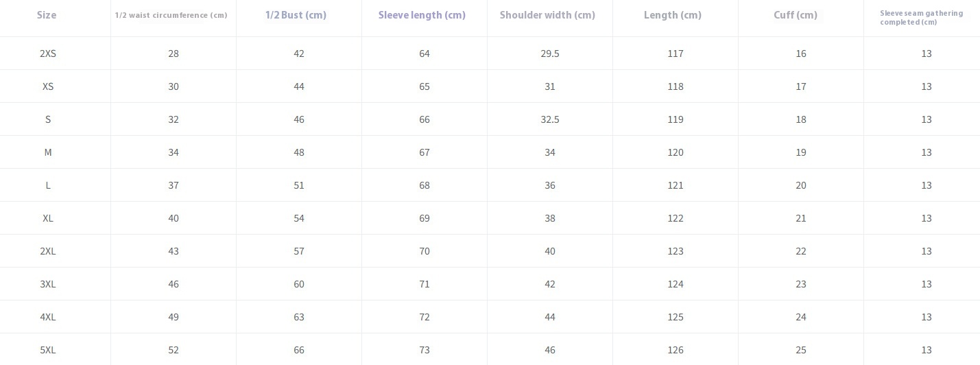Select shoulder width value 32.5
The height and width of the screenshot is (365, 980).
tap(550, 119)
